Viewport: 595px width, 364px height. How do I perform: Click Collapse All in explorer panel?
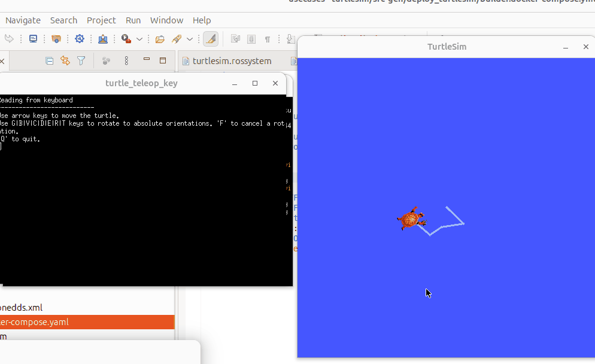(49, 60)
